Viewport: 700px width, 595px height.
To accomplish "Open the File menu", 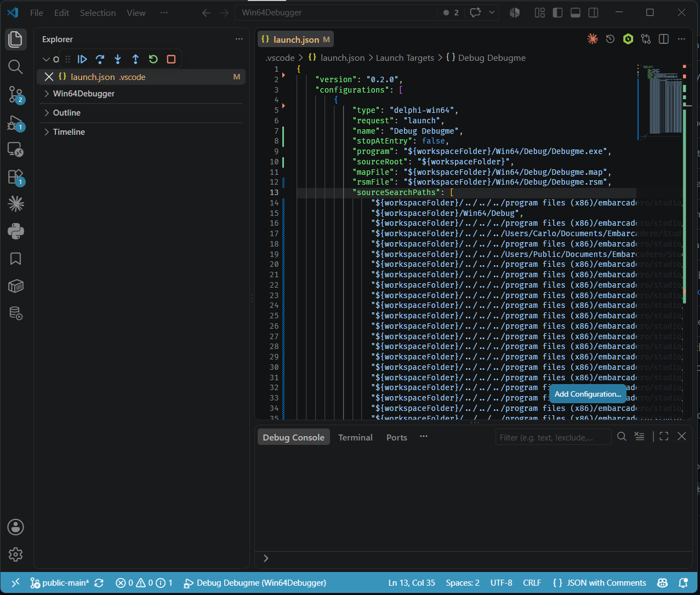I will 37,13.
